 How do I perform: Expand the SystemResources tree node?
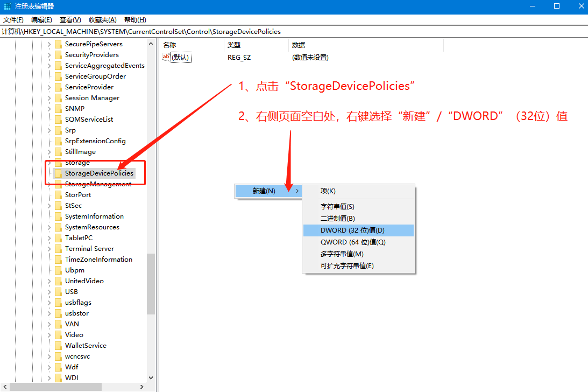coord(49,227)
